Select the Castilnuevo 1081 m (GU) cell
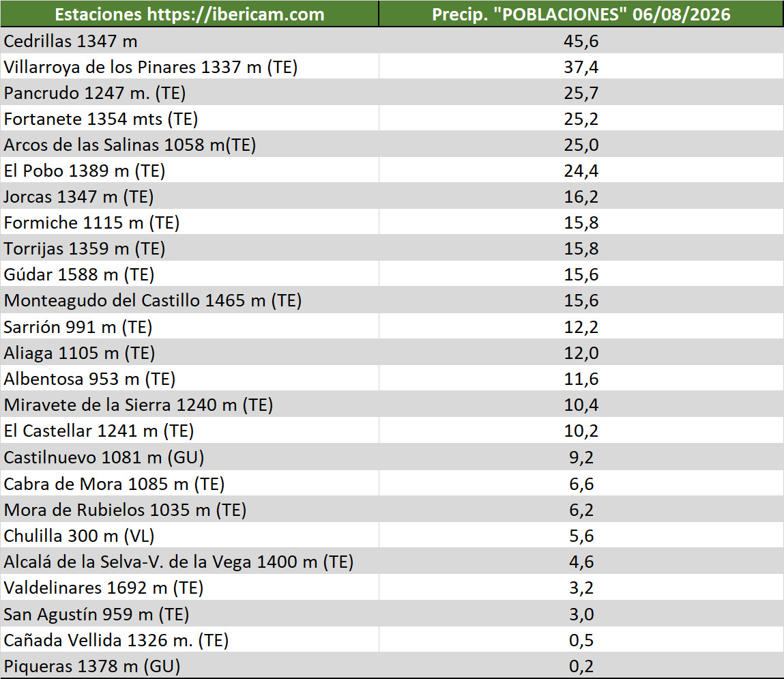Screen dimensions: 784x679 [x=190, y=457]
